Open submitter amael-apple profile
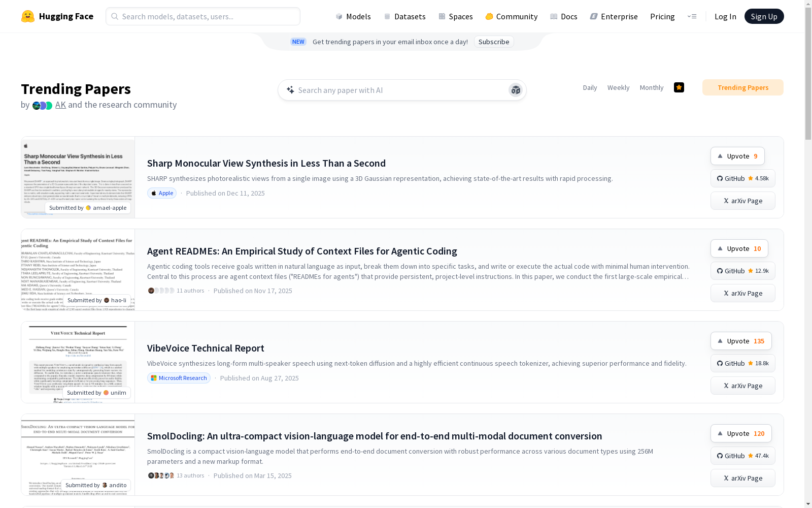The image size is (812, 508). tap(88, 208)
